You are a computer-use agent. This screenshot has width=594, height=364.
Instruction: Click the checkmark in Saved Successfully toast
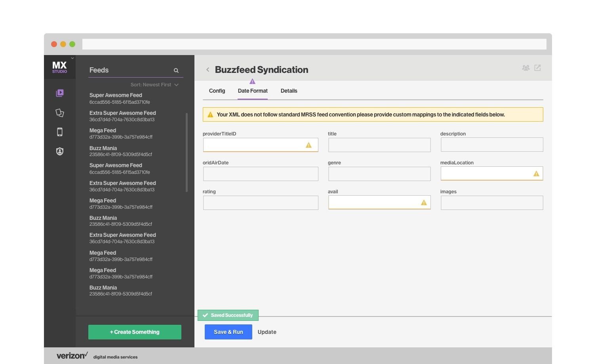pos(205,315)
